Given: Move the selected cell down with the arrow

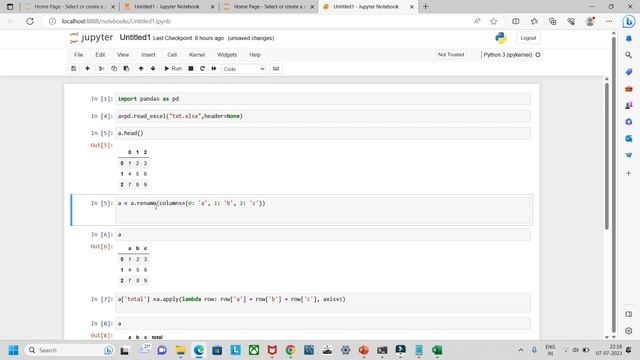Looking at the screenshot, I should tap(153, 69).
